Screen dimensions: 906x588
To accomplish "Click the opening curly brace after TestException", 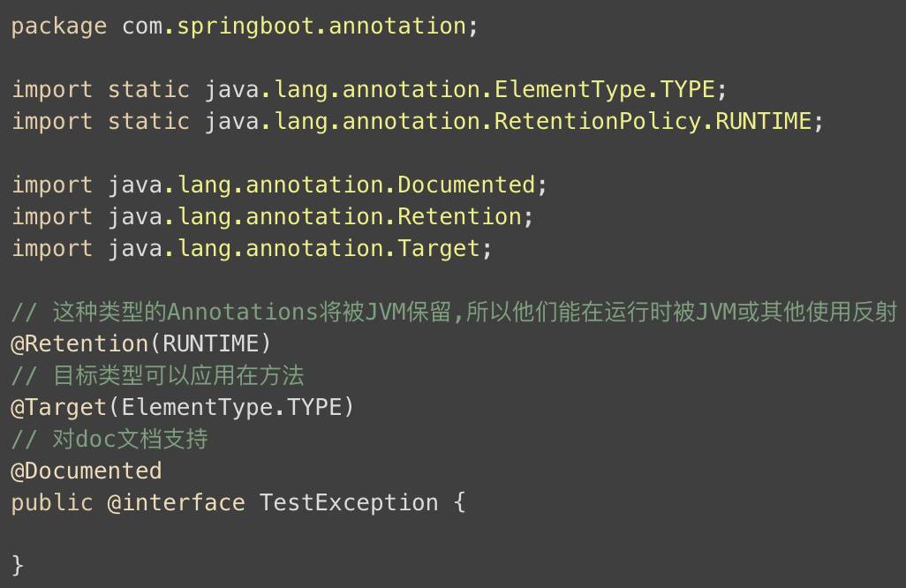I will click(459, 503).
